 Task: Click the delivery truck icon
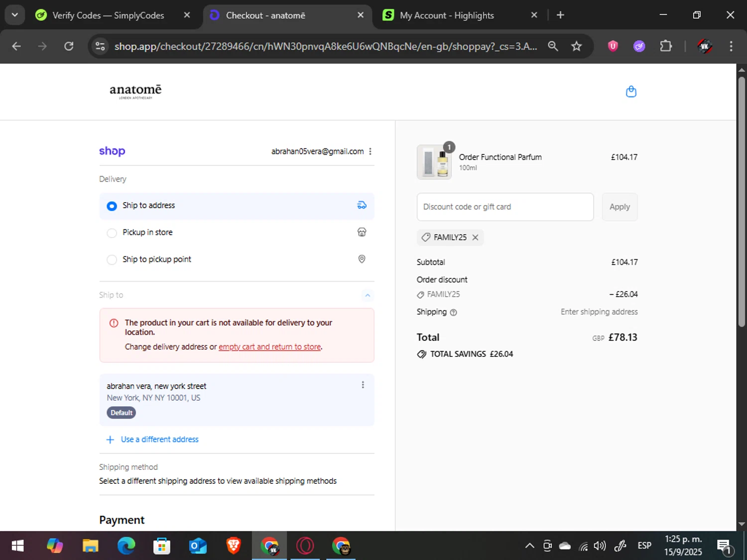tap(362, 205)
